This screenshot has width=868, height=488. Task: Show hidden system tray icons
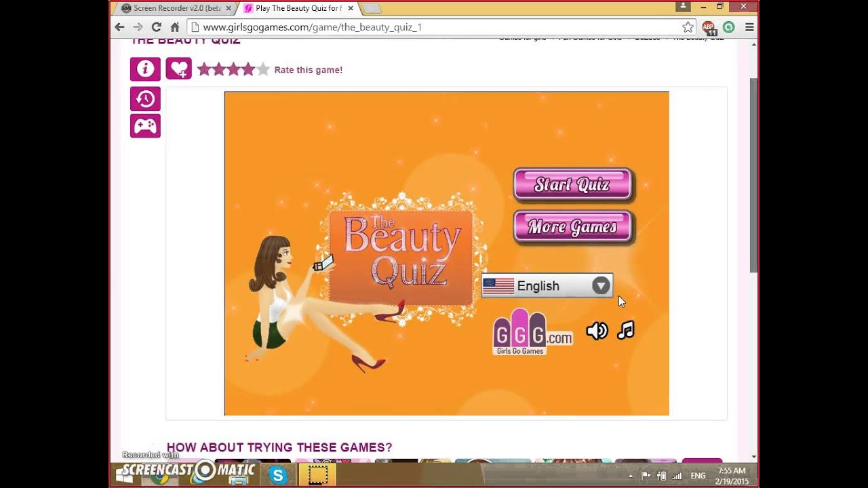tap(631, 476)
